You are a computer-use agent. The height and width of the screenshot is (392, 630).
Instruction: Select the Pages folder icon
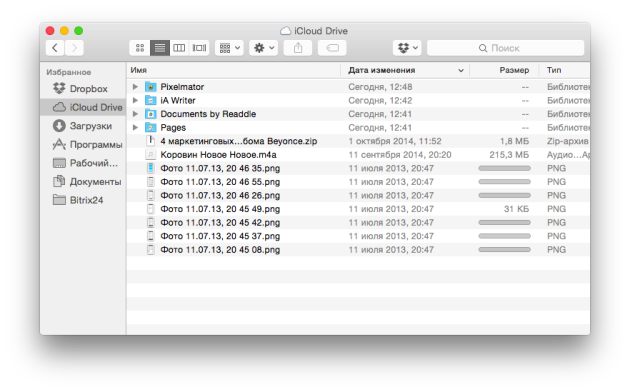[151, 128]
